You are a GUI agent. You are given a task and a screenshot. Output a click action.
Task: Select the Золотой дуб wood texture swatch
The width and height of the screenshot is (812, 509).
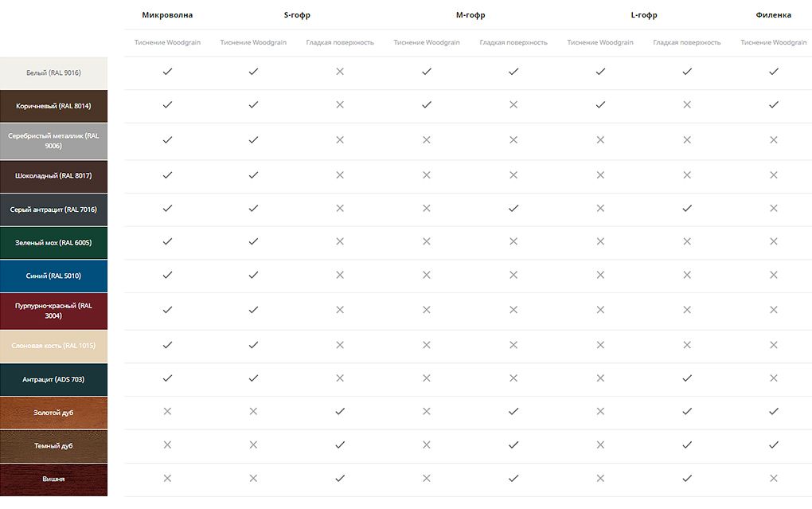pyautogui.click(x=53, y=413)
